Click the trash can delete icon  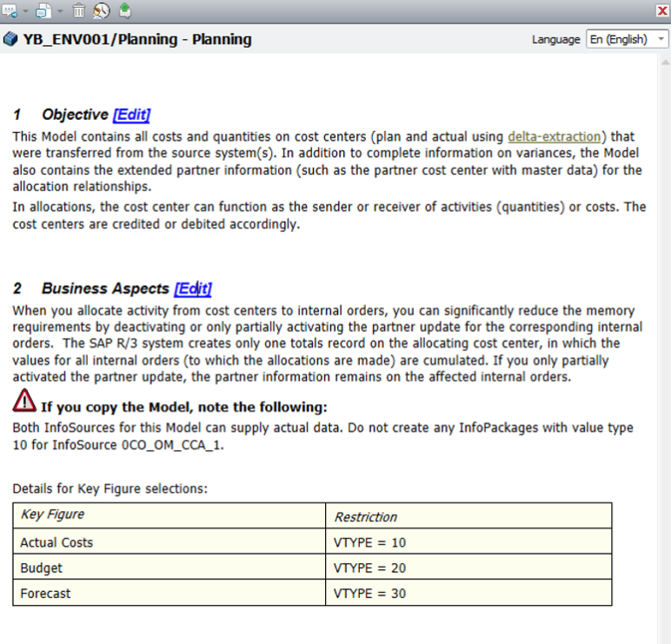tap(79, 10)
